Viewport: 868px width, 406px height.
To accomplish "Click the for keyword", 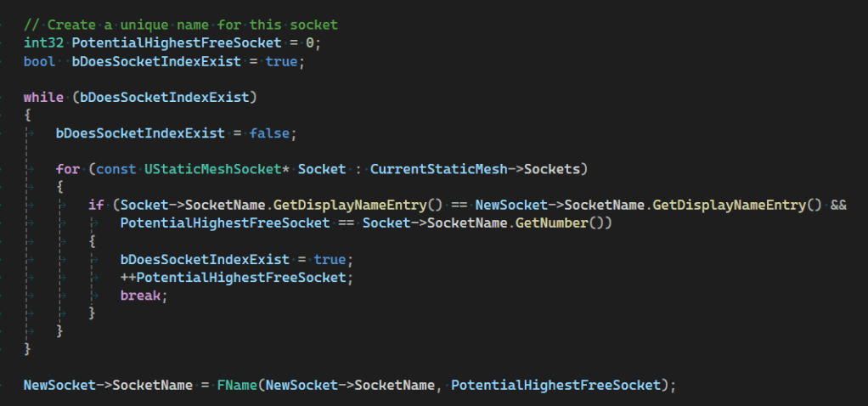I will [68, 169].
